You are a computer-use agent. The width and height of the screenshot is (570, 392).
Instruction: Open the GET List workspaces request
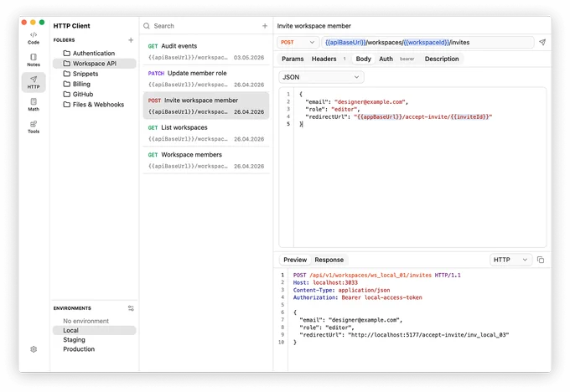click(x=206, y=133)
